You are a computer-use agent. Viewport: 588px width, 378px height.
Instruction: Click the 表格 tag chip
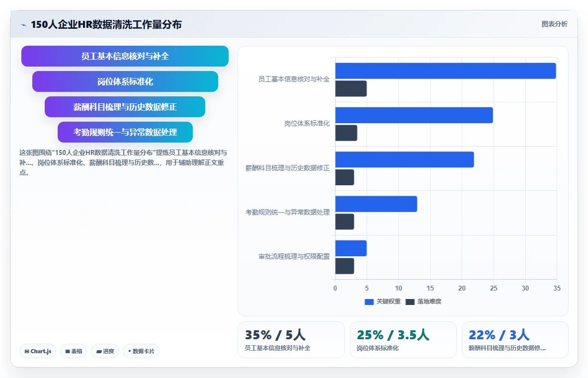coord(74,351)
